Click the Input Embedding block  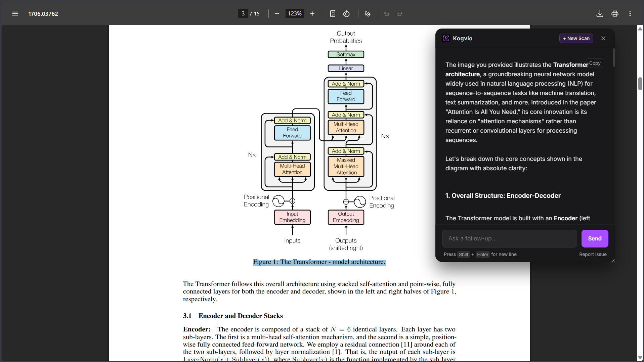click(292, 217)
